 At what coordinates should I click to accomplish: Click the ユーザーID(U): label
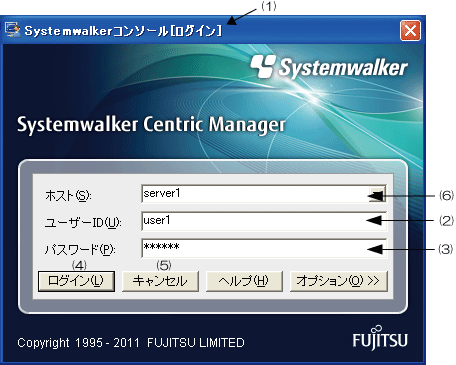[83, 222]
